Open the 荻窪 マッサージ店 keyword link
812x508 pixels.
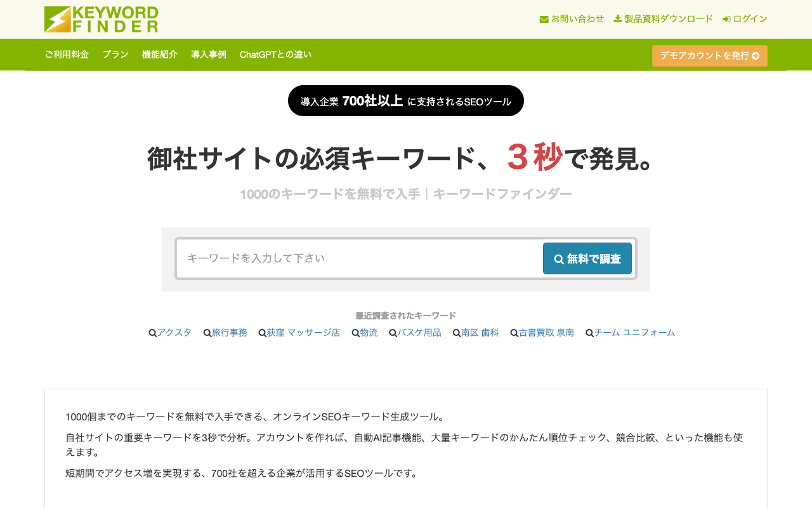tap(304, 331)
